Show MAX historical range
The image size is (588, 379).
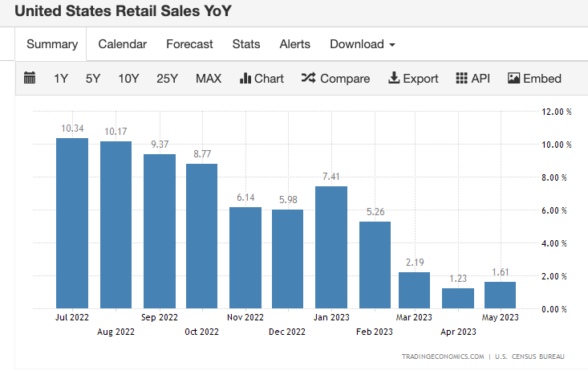pos(209,78)
